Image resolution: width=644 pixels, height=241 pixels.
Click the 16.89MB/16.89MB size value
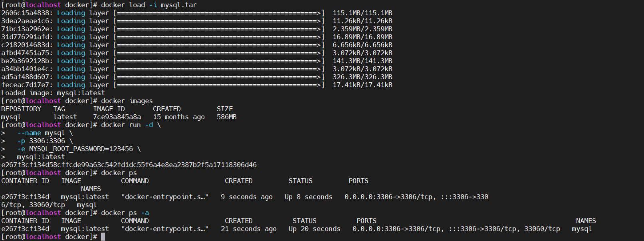pos(363,37)
